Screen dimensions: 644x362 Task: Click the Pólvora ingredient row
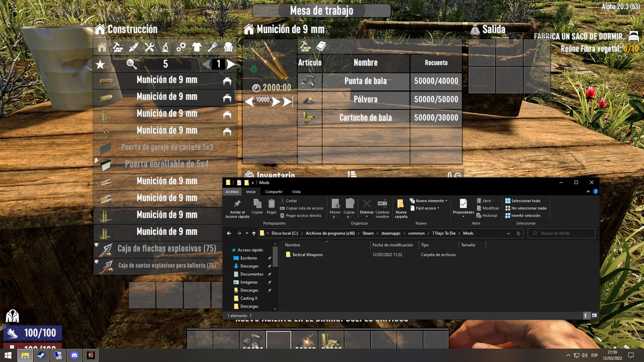(379, 100)
